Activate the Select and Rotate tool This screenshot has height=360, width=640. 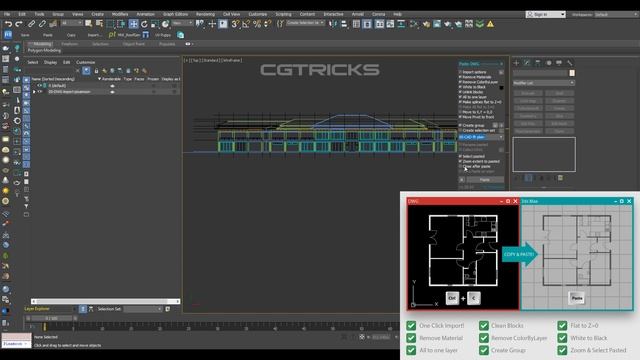tap(144, 24)
